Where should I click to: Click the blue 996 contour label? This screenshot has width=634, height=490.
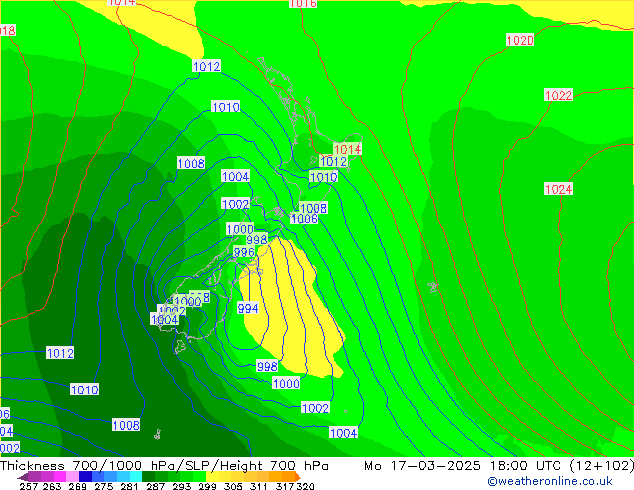pos(244,253)
